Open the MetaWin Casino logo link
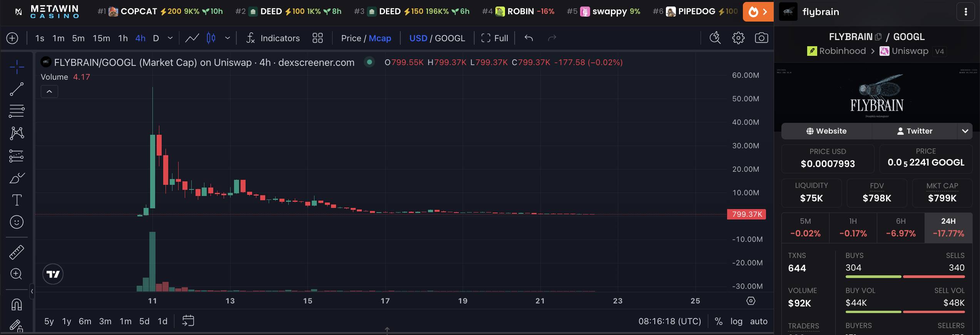This screenshot has height=335, width=980. 47,12
